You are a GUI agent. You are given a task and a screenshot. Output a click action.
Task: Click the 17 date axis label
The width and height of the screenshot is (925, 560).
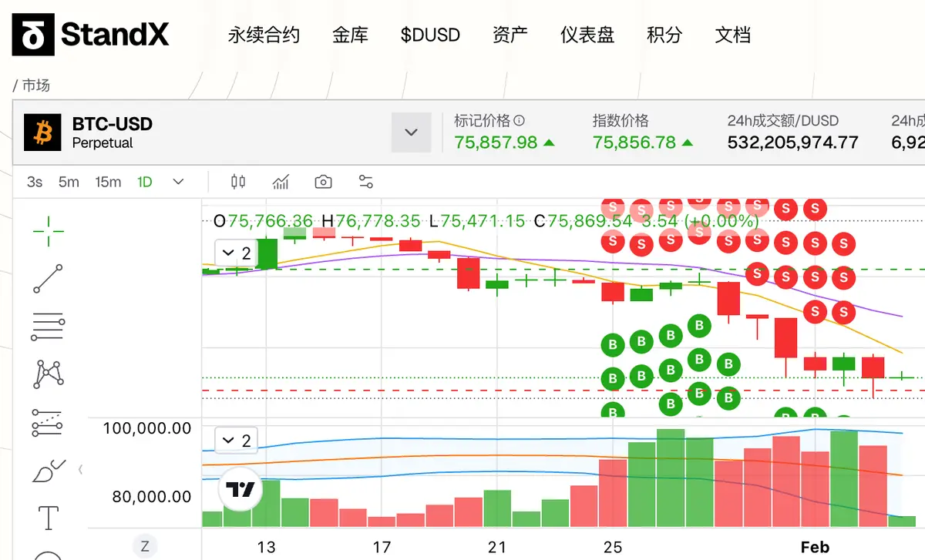coord(382,547)
